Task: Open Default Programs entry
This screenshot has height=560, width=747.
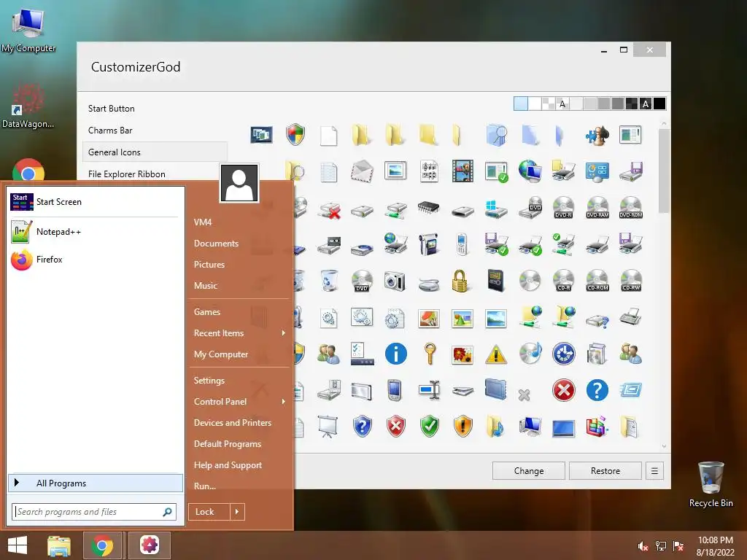Action: point(228,444)
